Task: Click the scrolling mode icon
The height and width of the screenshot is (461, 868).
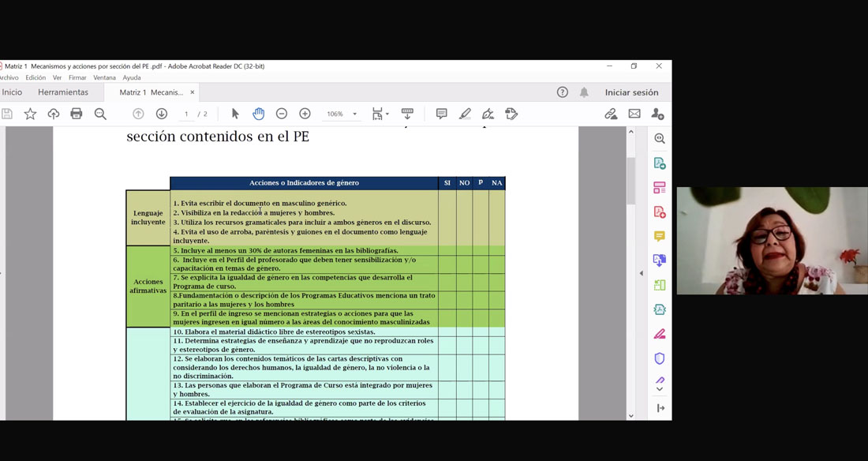Action: click(407, 114)
